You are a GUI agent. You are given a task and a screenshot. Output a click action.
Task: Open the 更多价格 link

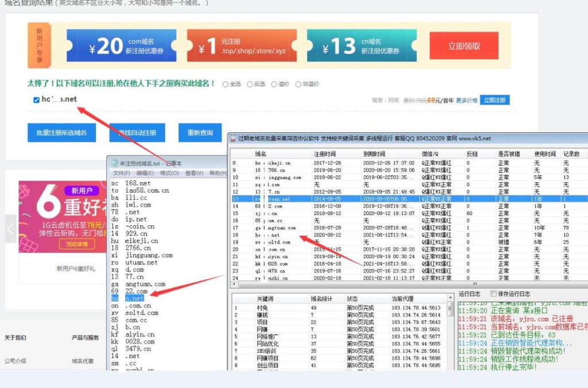[x=467, y=100]
